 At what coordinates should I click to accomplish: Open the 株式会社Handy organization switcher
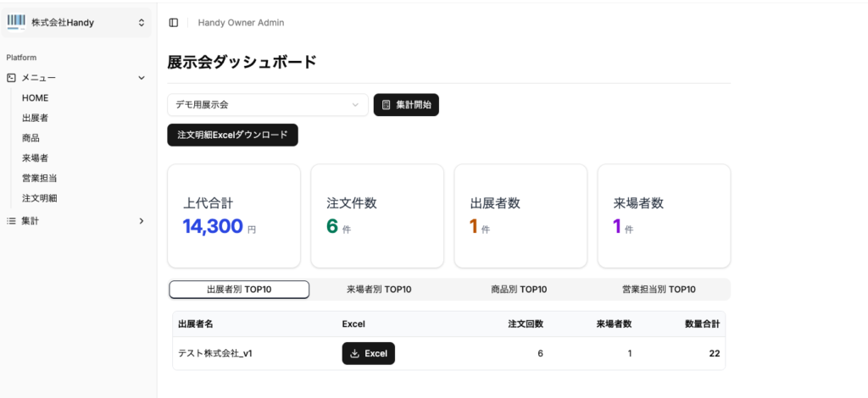[x=142, y=23]
